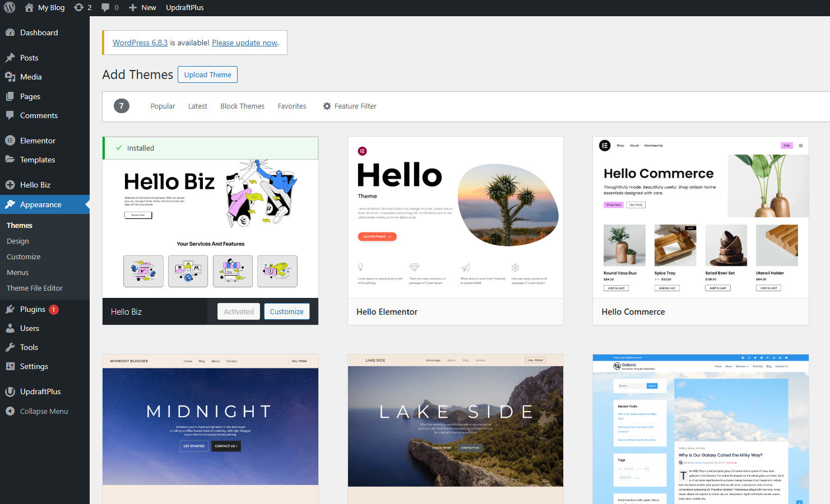
Task: Open the updates icon in admin bar
Action: click(79, 8)
